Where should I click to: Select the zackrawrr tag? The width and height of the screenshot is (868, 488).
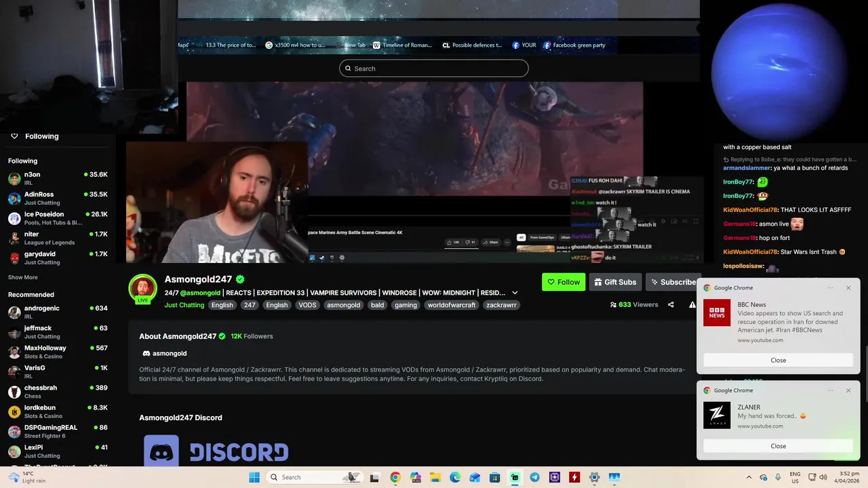(x=501, y=305)
